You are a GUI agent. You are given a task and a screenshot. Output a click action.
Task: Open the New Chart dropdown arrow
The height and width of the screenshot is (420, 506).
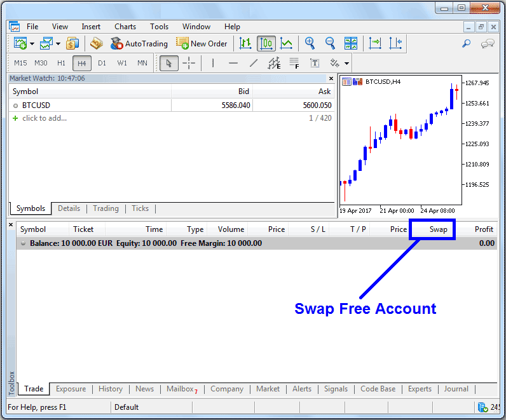(32, 44)
